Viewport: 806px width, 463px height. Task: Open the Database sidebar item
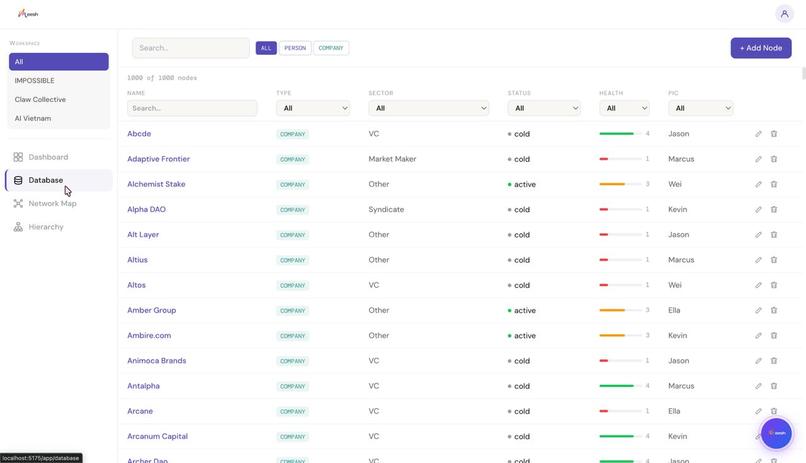[x=59, y=180]
